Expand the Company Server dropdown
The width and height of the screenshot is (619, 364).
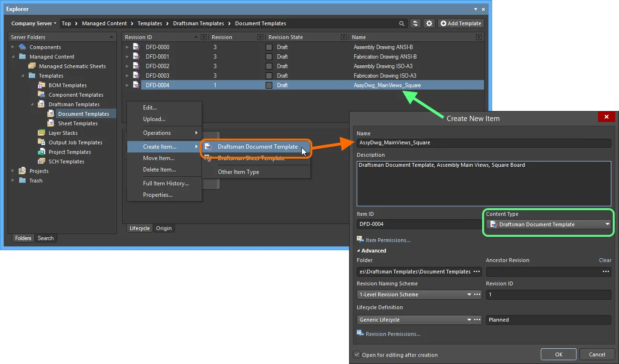[33, 23]
